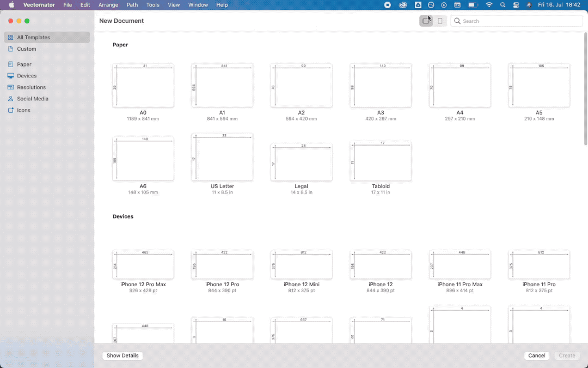Open the Icons category in sidebar
Image resolution: width=588 pixels, height=368 pixels.
point(47,110)
